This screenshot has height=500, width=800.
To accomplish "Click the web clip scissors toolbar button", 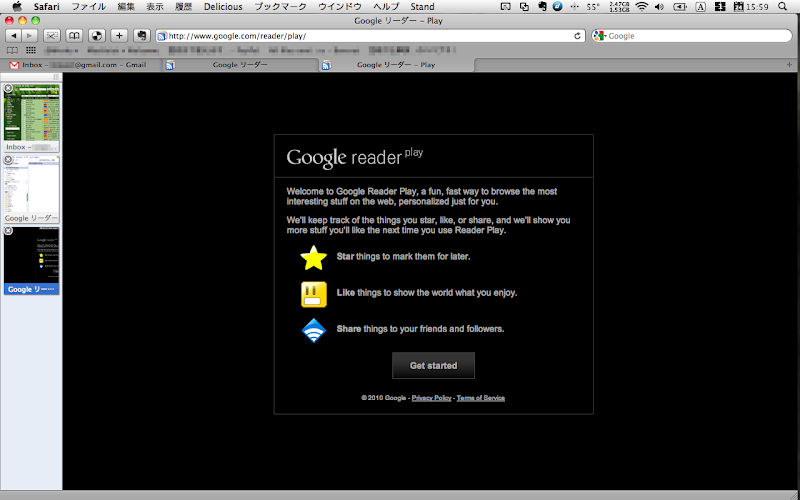I will [52, 36].
